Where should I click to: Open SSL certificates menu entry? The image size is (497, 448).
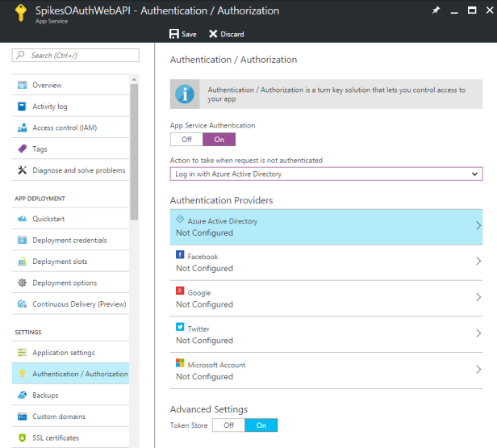click(x=70, y=438)
